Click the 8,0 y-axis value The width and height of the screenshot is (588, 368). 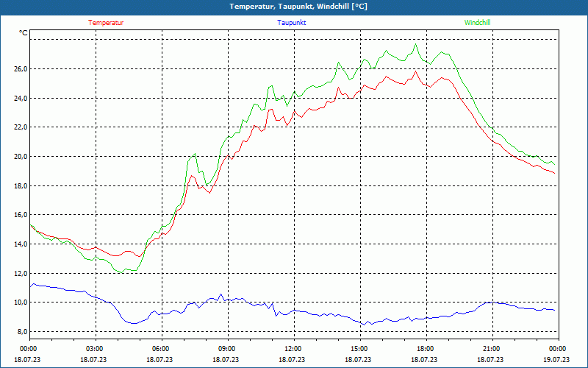[23, 332]
